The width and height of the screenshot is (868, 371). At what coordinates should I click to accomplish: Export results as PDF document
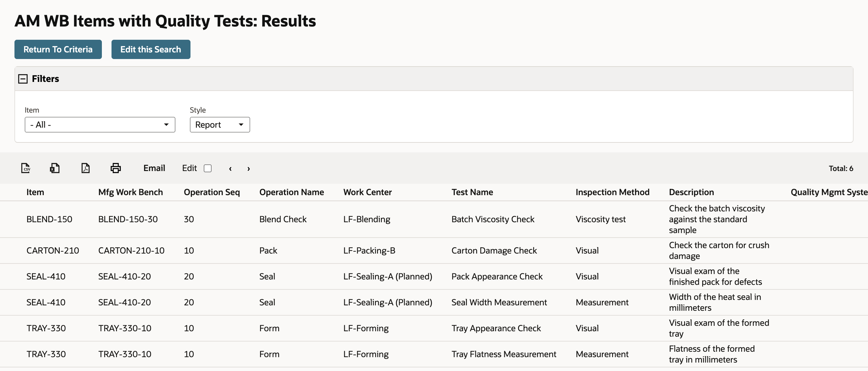(86, 168)
